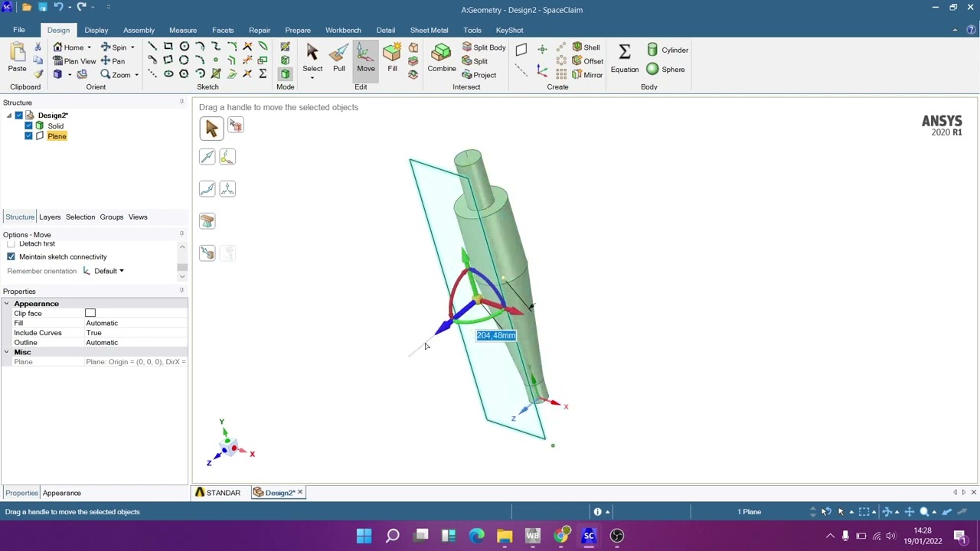
Task: Switch to the Display ribbon tab
Action: point(96,30)
